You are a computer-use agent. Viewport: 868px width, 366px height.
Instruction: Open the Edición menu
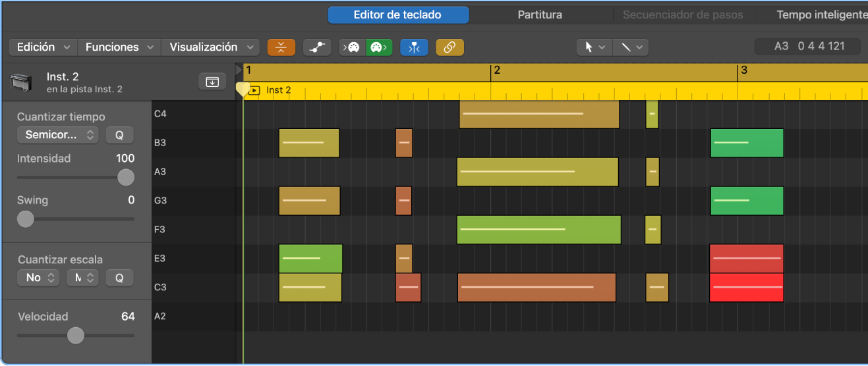pyautogui.click(x=43, y=47)
